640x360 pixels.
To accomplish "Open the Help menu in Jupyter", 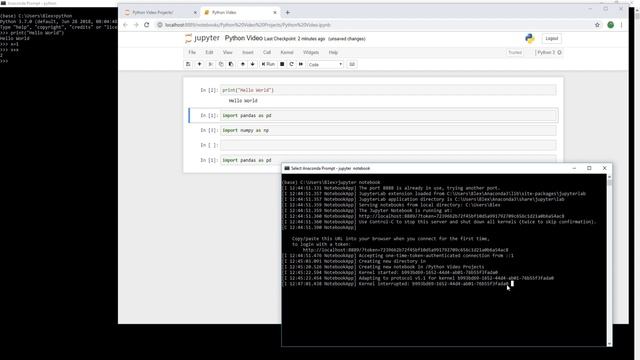I will click(x=333, y=52).
